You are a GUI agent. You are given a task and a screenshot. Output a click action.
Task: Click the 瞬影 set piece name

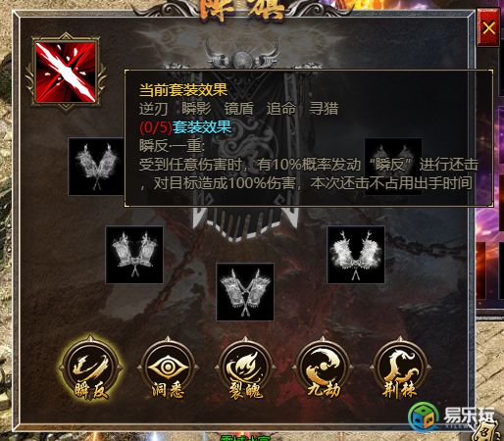[x=196, y=109]
